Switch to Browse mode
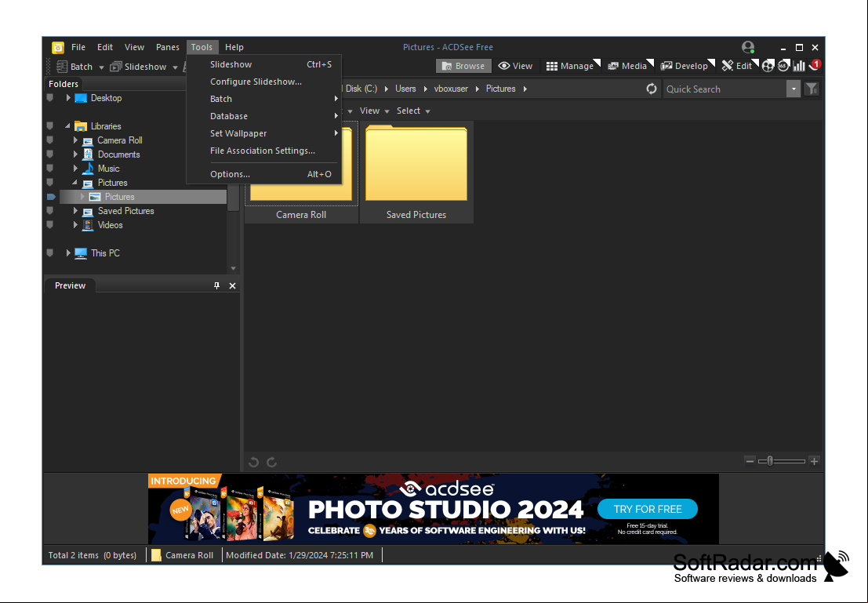This screenshot has height=603, width=868. pos(463,66)
